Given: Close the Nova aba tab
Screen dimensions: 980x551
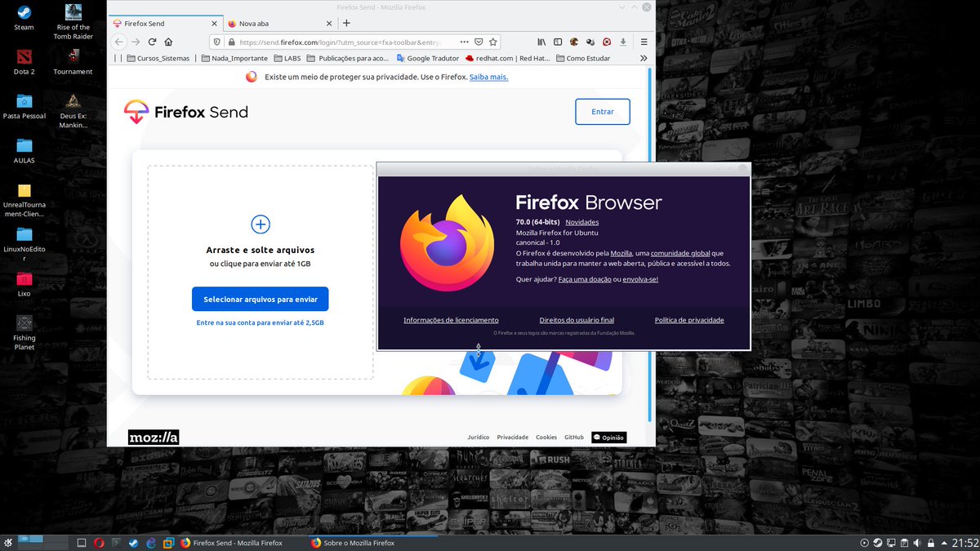Looking at the screenshot, I should (x=328, y=24).
